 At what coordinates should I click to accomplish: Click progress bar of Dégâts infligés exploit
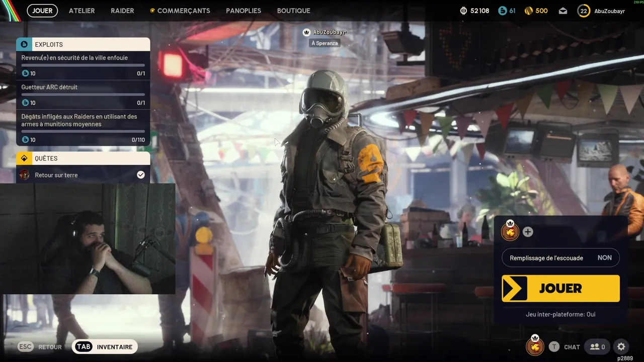tap(83, 131)
